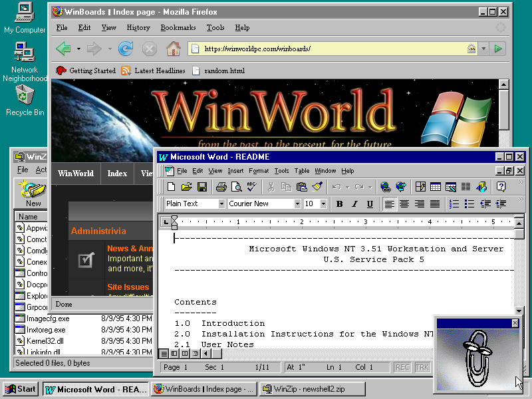This screenshot has height=399, width=532.
Task: Click the Word document vertical scrollbar down arrow
Action: 519,311
